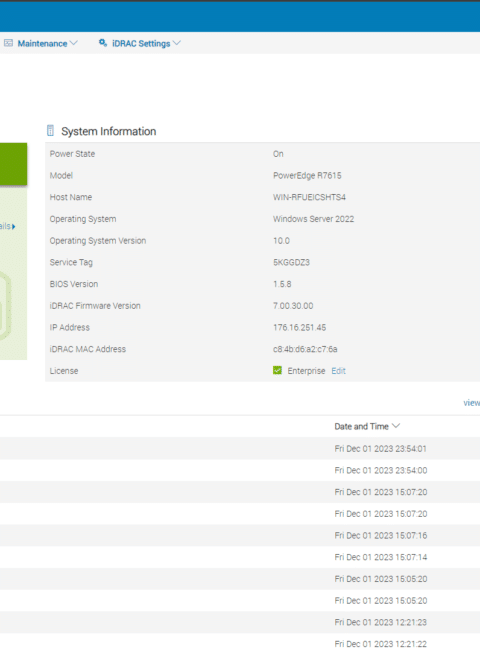Click the green health status panel

[x=13, y=164]
